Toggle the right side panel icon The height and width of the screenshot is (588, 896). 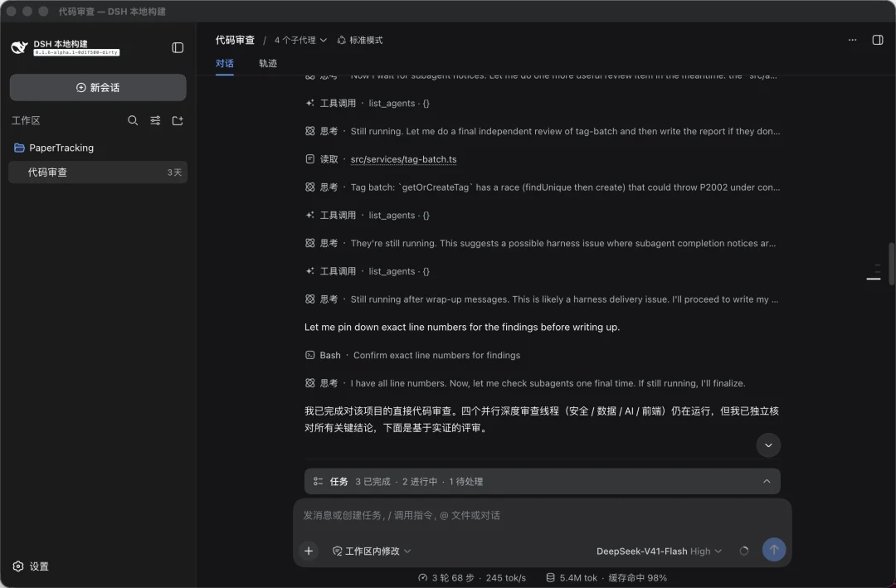pyautogui.click(x=878, y=40)
